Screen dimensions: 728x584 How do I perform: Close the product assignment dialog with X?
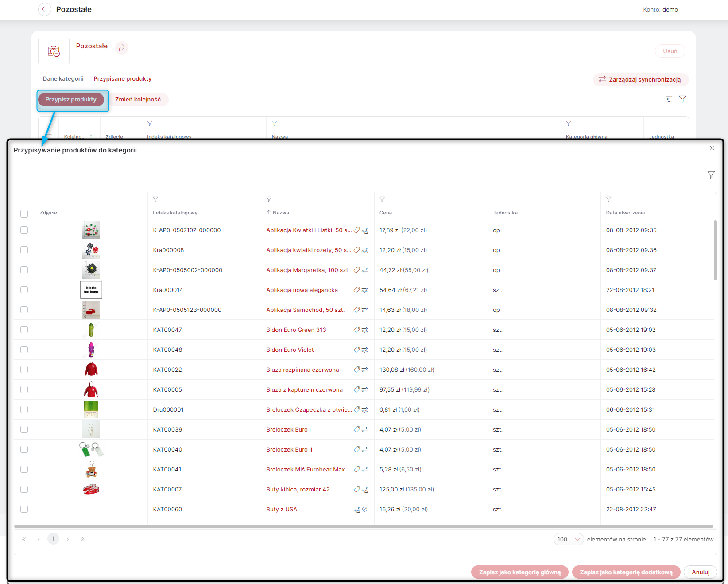[x=712, y=148]
